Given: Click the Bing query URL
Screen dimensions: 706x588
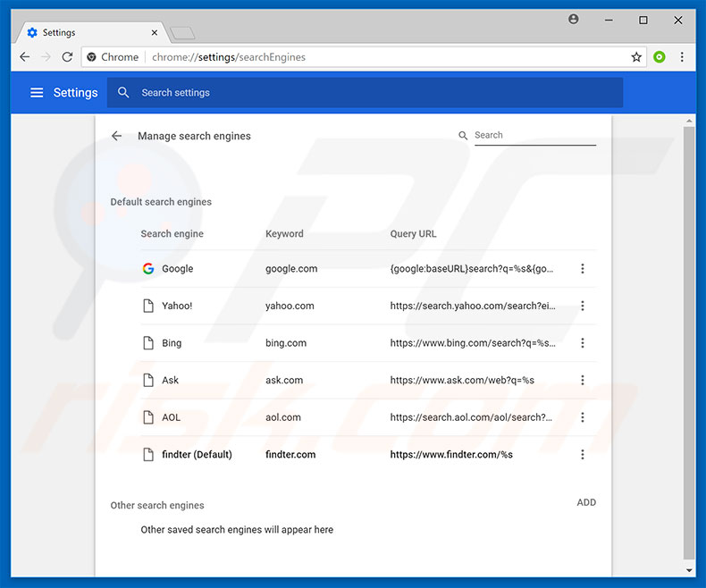Looking at the screenshot, I should pyautogui.click(x=473, y=343).
